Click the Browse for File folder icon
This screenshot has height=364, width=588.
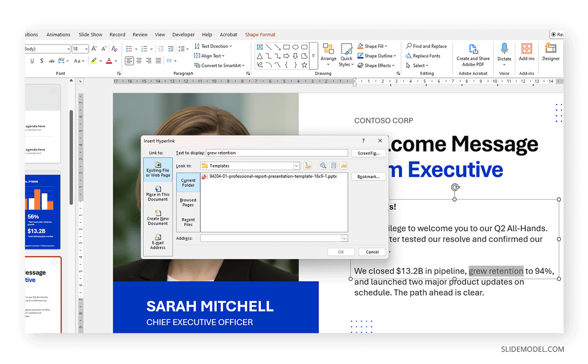[343, 166]
